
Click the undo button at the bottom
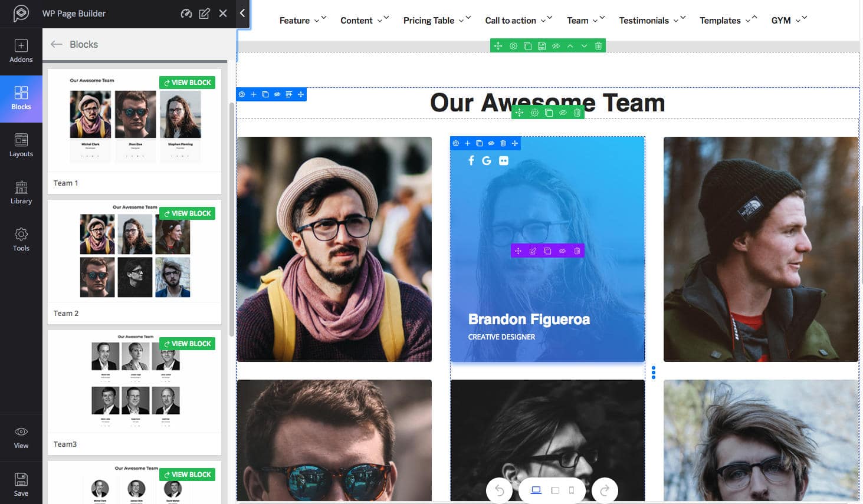[499, 490]
